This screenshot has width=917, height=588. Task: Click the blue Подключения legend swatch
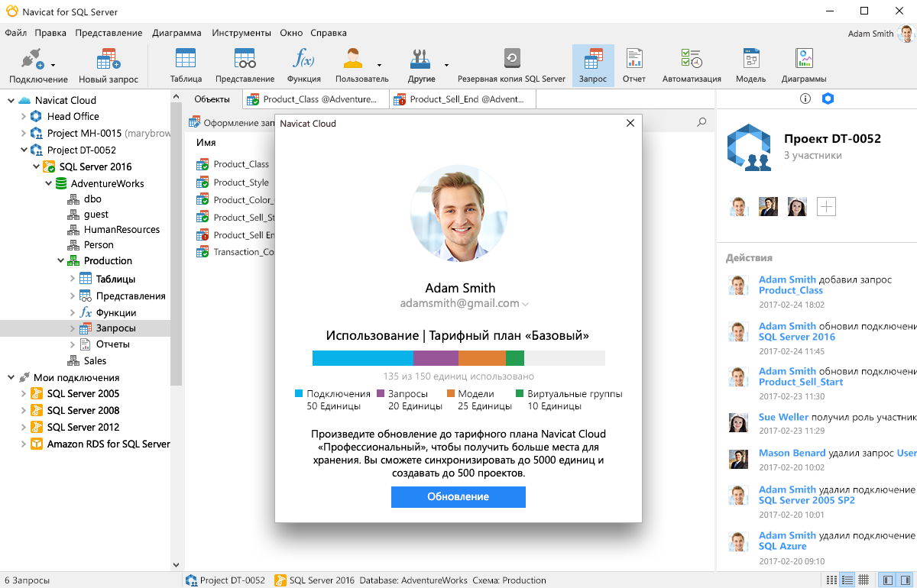click(299, 394)
